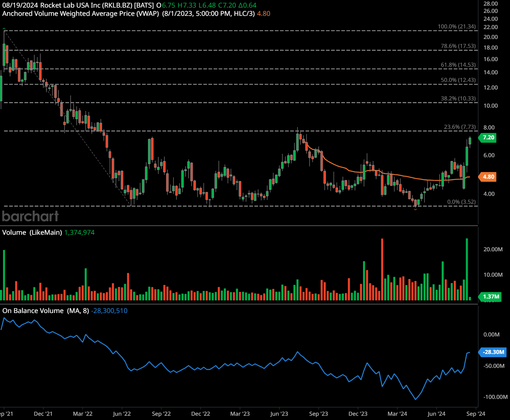Click the 12.00 price axis label

coord(491,87)
